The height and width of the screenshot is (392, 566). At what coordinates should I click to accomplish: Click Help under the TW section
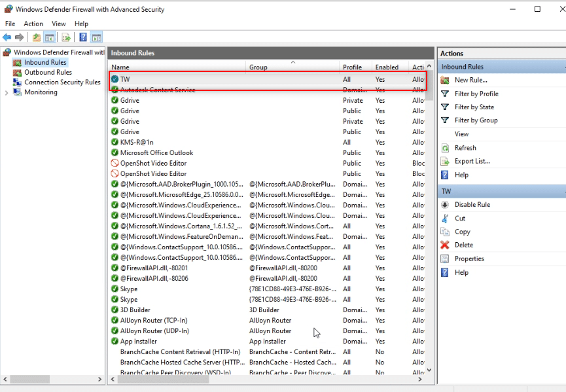[x=461, y=272]
